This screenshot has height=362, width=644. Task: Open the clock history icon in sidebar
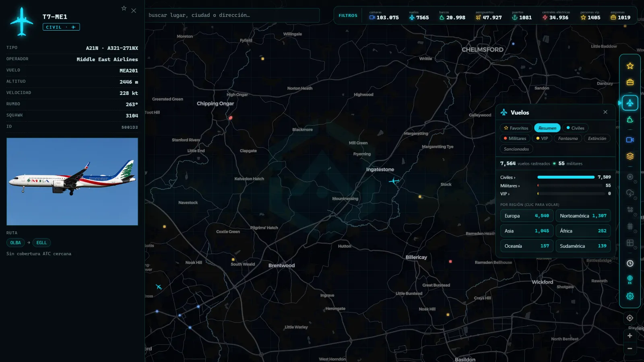pos(630,263)
